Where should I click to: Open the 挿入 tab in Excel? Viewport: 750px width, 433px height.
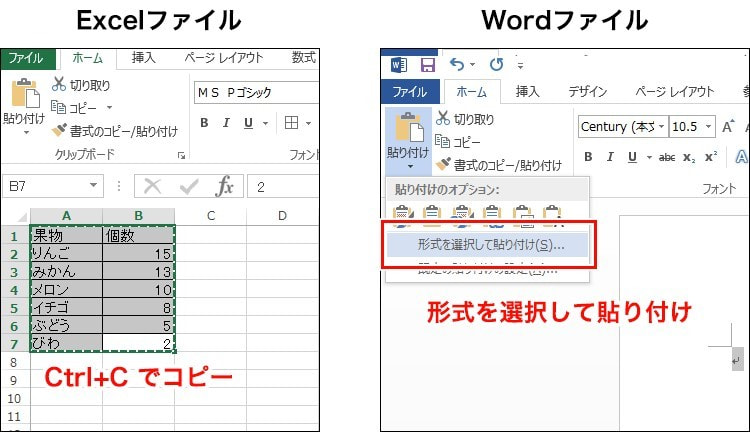[143, 58]
